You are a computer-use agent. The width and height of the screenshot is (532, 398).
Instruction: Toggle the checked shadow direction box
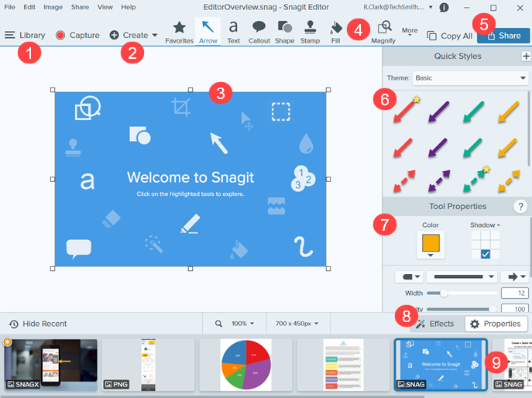(486, 254)
